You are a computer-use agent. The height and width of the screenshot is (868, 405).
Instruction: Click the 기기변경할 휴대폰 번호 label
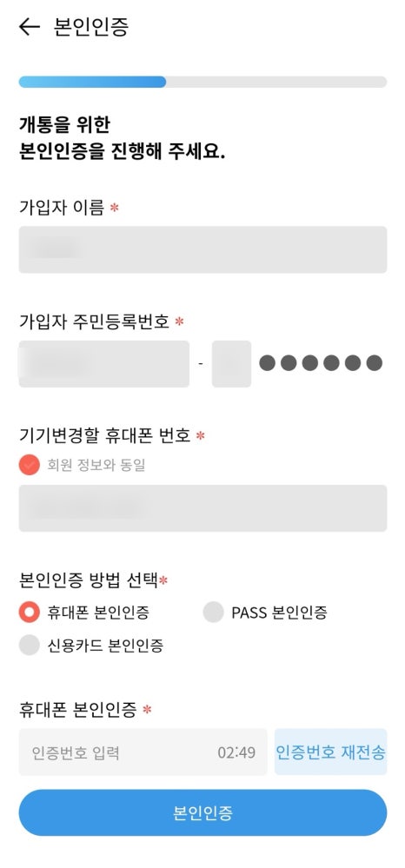point(104,435)
